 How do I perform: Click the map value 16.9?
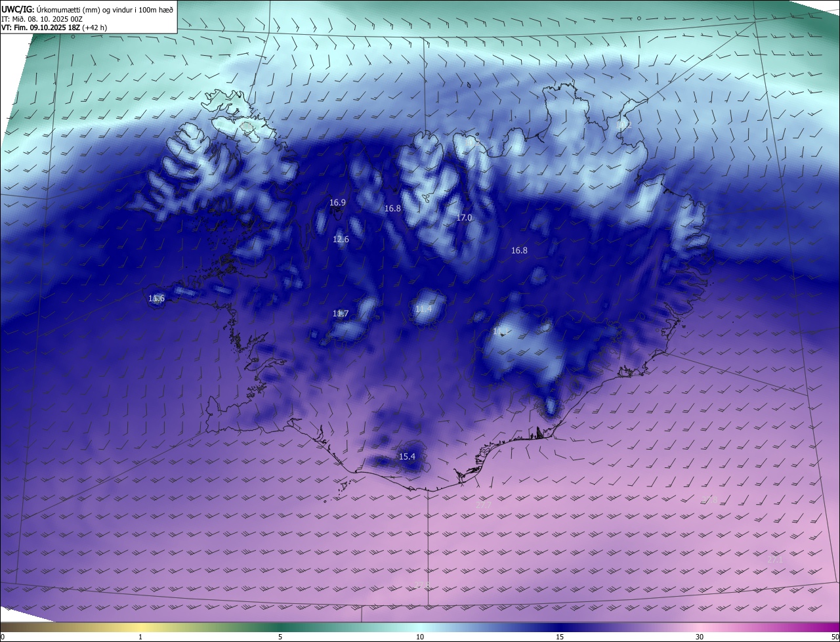tap(337, 203)
